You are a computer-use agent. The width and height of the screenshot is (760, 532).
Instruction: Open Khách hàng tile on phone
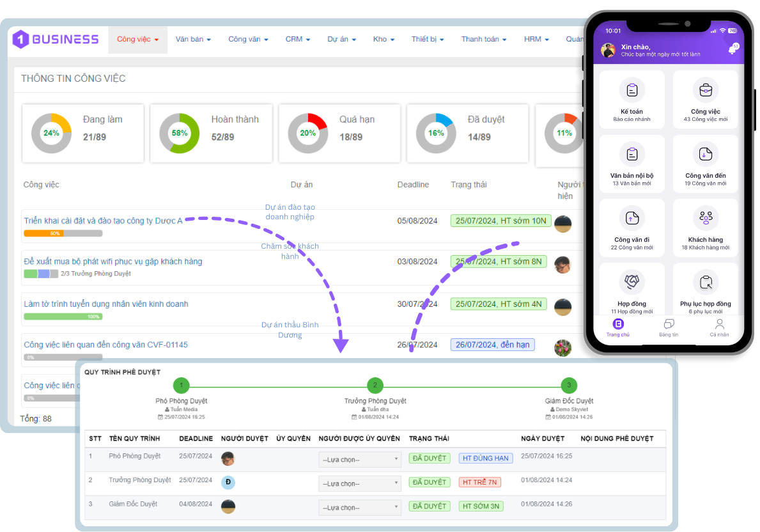tap(705, 228)
